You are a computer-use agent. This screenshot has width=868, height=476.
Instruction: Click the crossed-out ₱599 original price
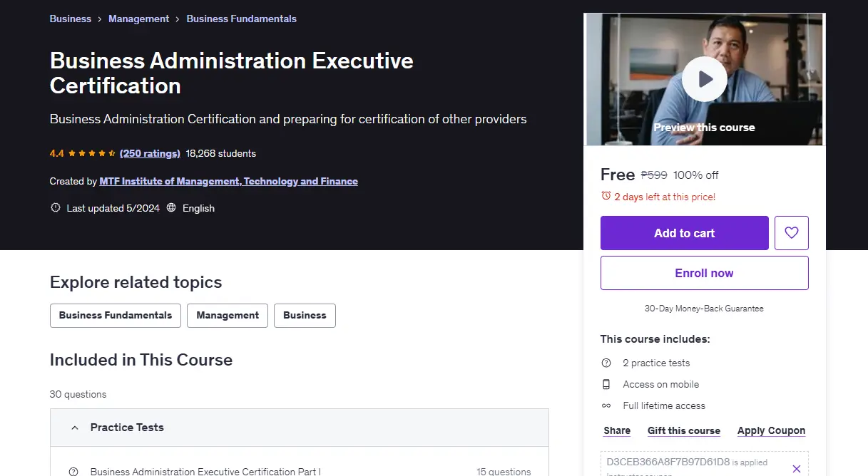click(654, 175)
